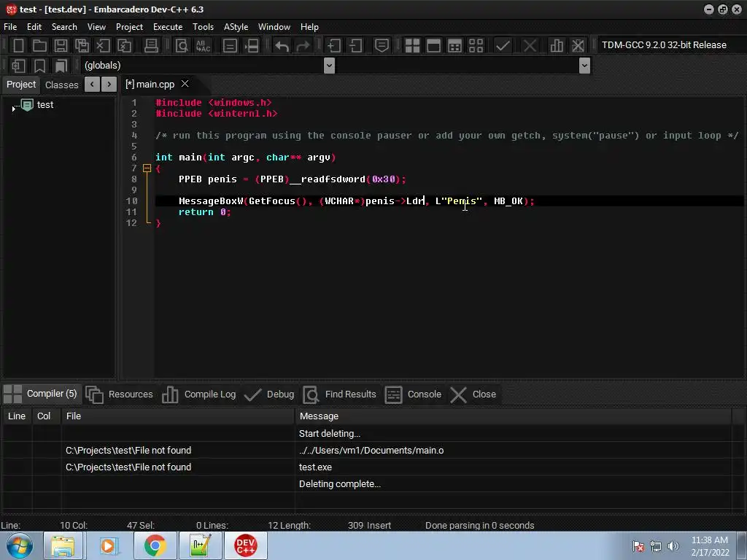
Task: Switch to the Resources bottom tab
Action: tap(120, 394)
